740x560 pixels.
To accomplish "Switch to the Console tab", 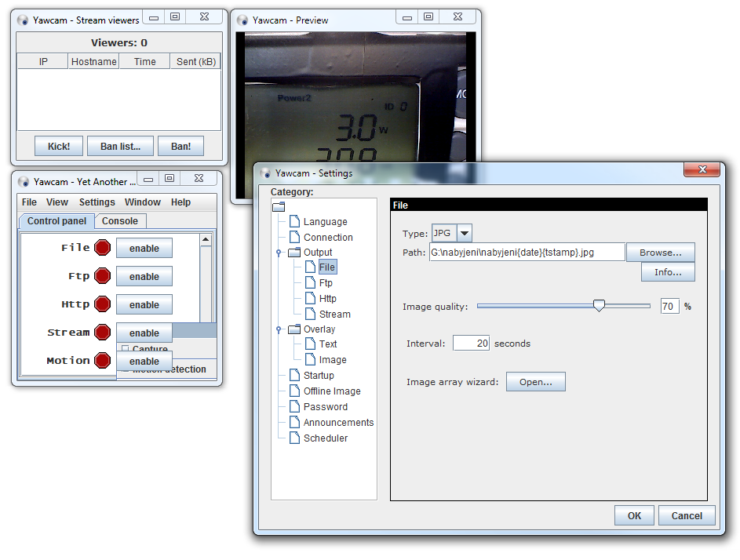I will [x=120, y=221].
